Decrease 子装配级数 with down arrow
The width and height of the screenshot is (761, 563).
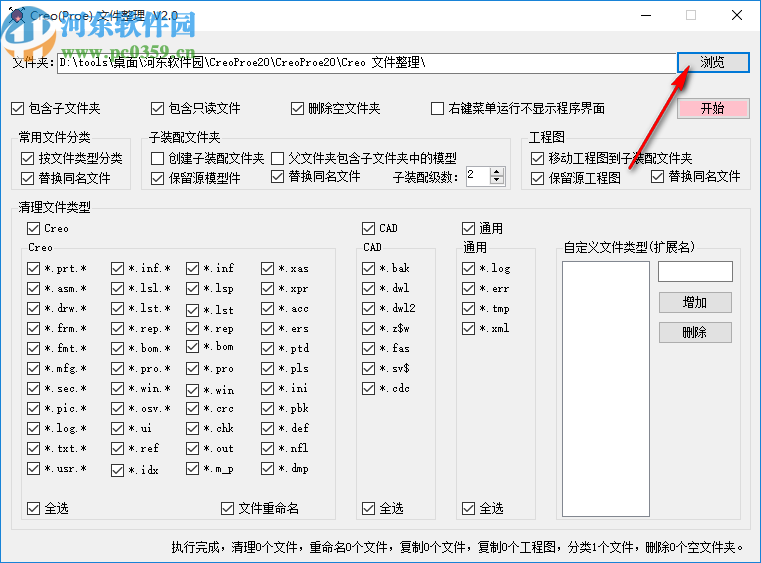496,180
